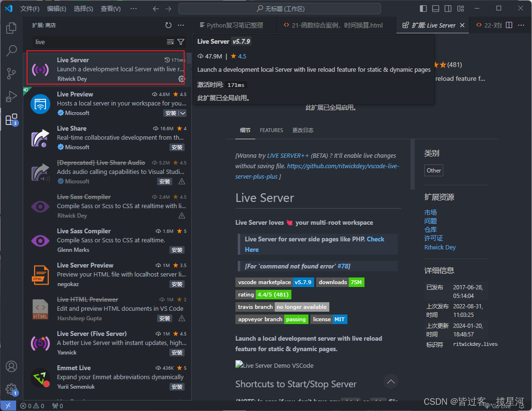The image size is (532, 411).
Task: Refresh the extensions list
Action: 168,25
